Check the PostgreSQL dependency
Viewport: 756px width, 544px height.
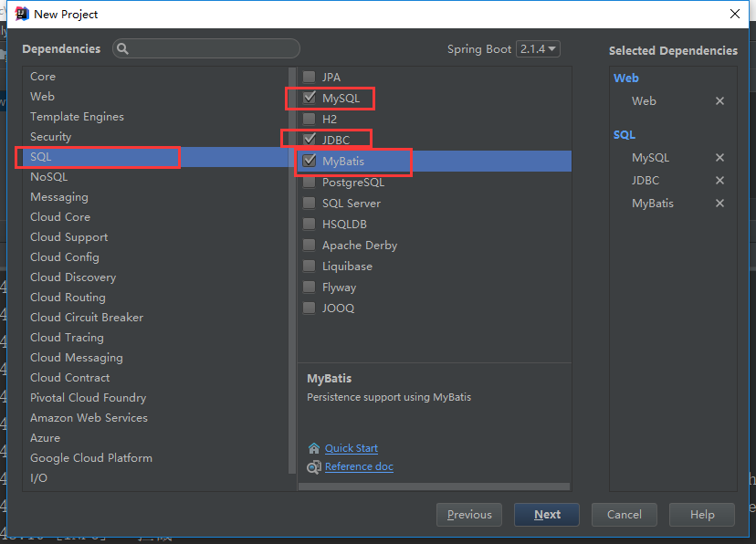(x=309, y=183)
